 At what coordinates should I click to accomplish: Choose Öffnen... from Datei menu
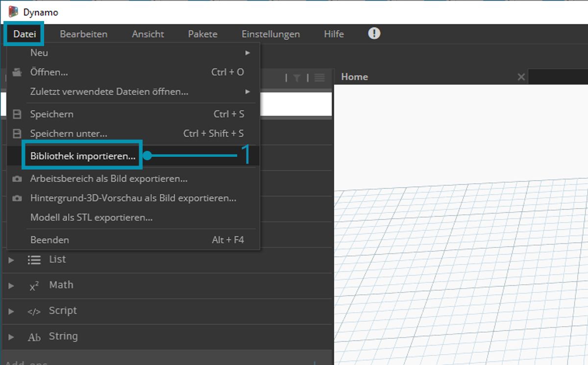click(133, 72)
